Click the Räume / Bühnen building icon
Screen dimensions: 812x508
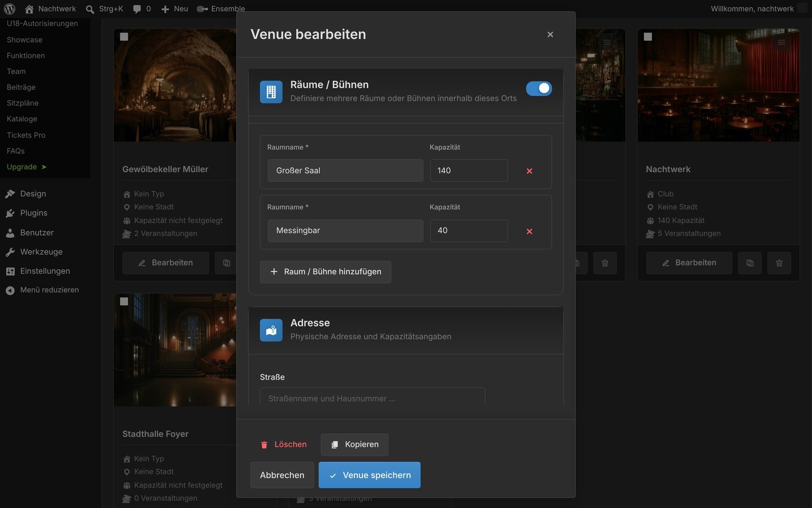point(271,92)
